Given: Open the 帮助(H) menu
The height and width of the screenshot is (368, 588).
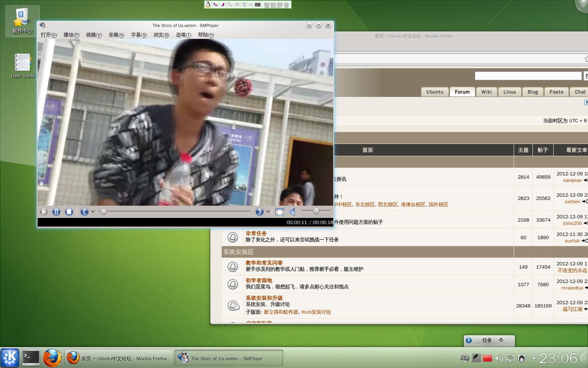Looking at the screenshot, I should [x=206, y=35].
